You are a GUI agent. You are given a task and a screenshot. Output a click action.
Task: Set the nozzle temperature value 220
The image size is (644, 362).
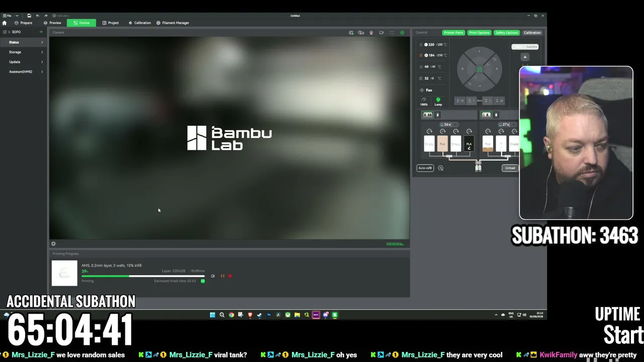pos(431,45)
